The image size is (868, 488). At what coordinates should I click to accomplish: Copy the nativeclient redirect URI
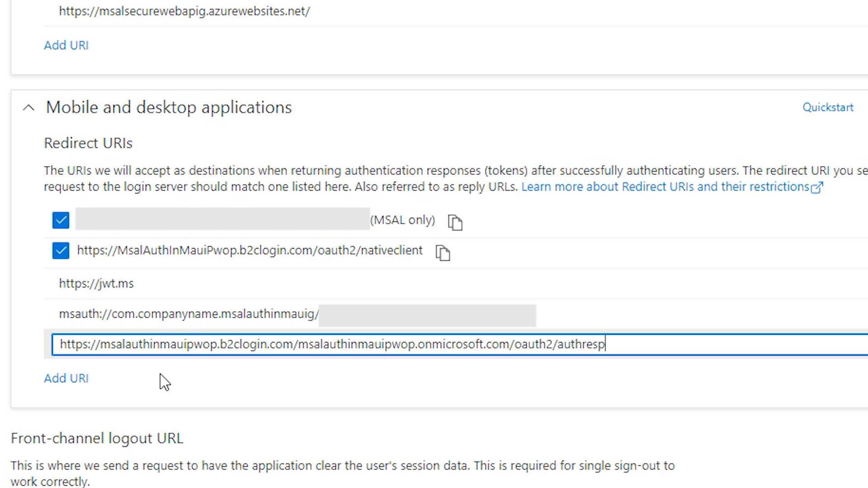[x=443, y=253]
